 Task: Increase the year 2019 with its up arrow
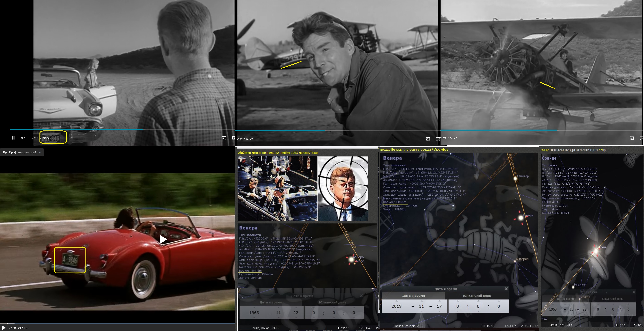397,301
